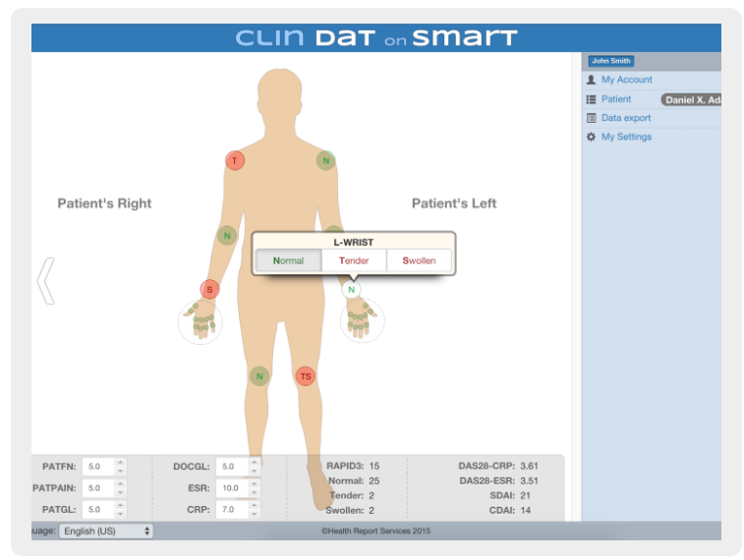Click into the PATFN input field
744x560 pixels.
97,467
